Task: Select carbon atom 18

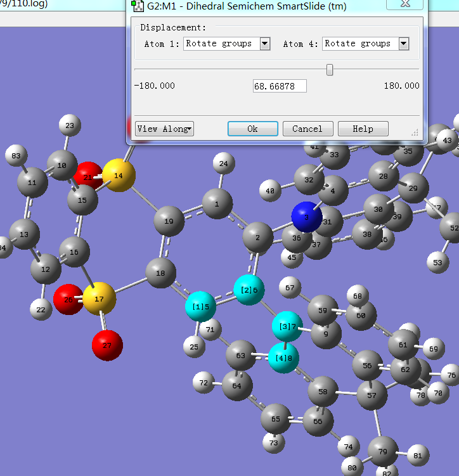Action: 160,273
